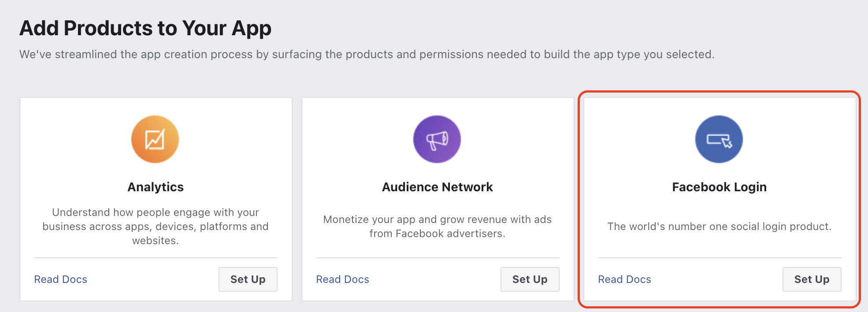The image size is (868, 312).
Task: Click the login button icon for Facebook Login
Action: (718, 139)
